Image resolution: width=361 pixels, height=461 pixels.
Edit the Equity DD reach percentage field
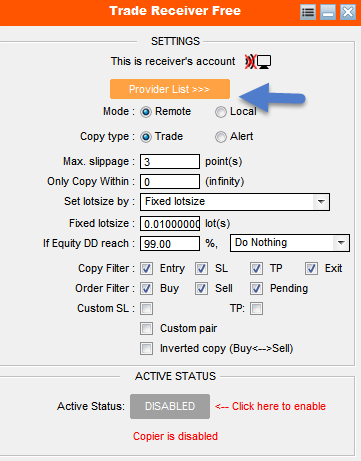click(x=170, y=244)
